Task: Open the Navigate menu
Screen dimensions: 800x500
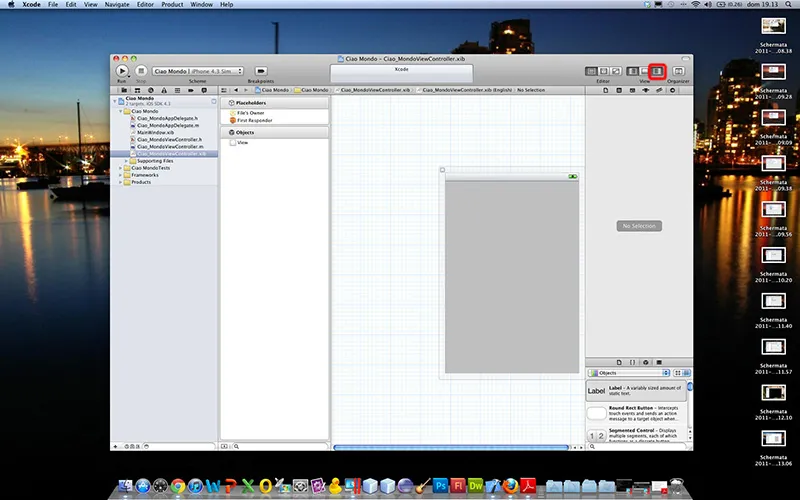Action: [x=117, y=4]
